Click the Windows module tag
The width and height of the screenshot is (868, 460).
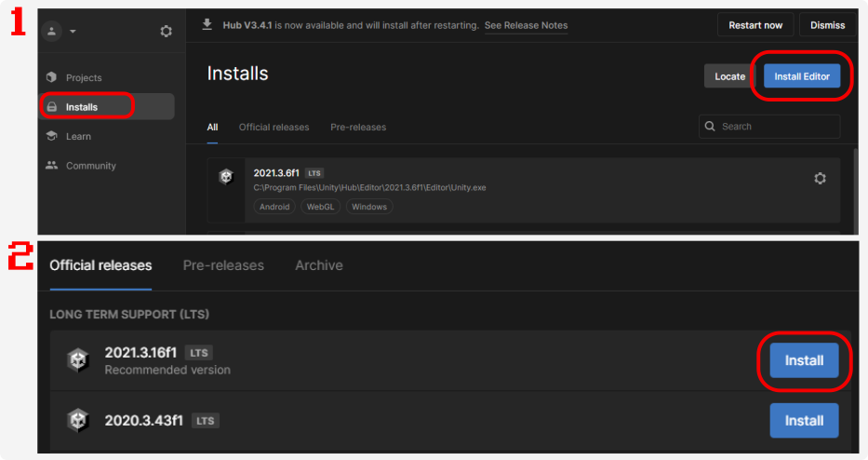[369, 207]
